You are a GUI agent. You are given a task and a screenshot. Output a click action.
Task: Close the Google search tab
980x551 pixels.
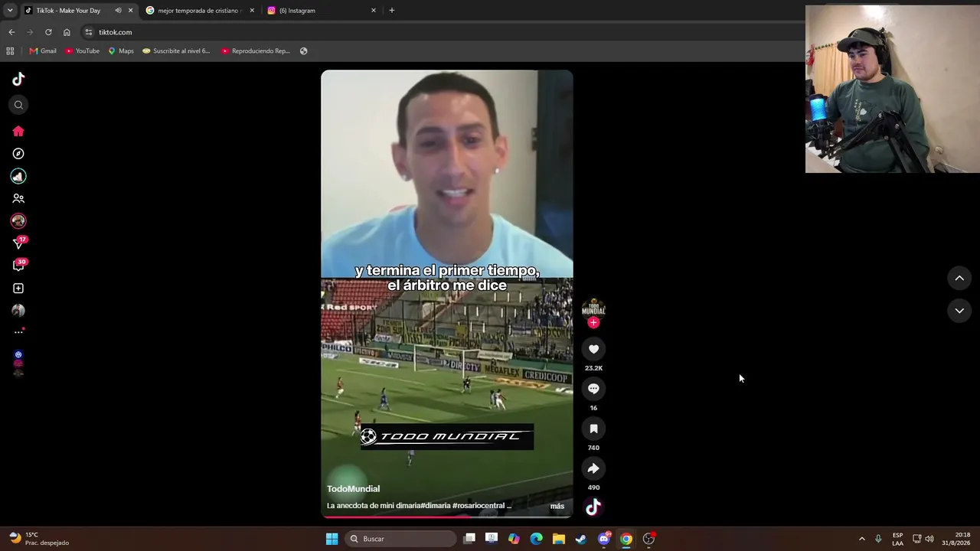(252, 11)
